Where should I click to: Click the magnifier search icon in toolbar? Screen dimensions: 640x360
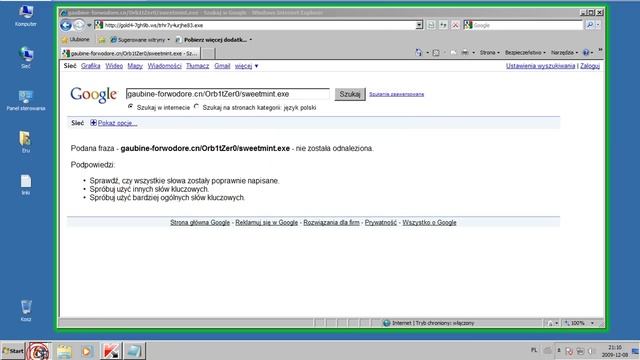589,25
